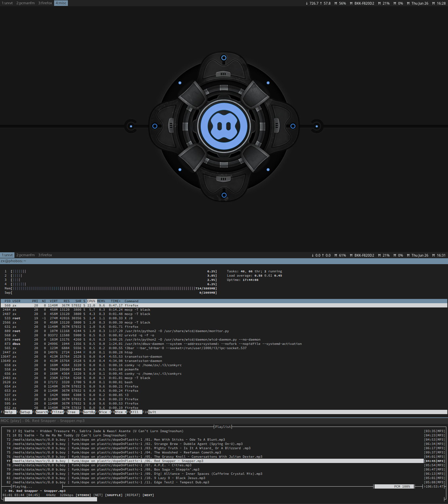Select highlighted track 77 Red Snapper

(x=224, y=461)
